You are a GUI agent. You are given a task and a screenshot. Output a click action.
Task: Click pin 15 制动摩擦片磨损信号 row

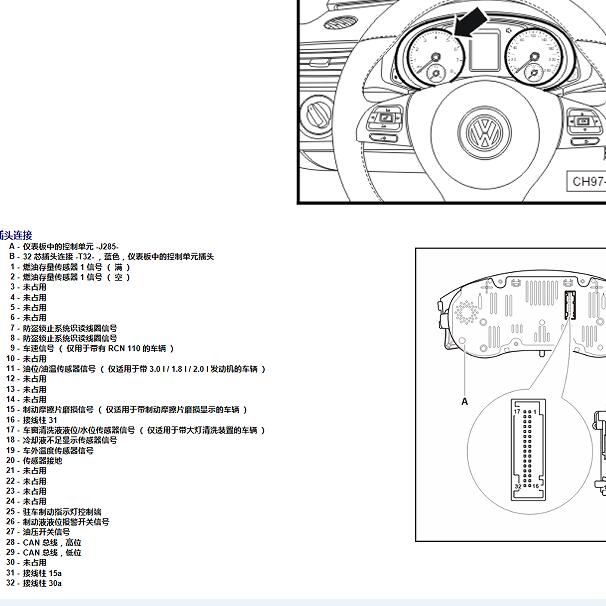point(127,409)
